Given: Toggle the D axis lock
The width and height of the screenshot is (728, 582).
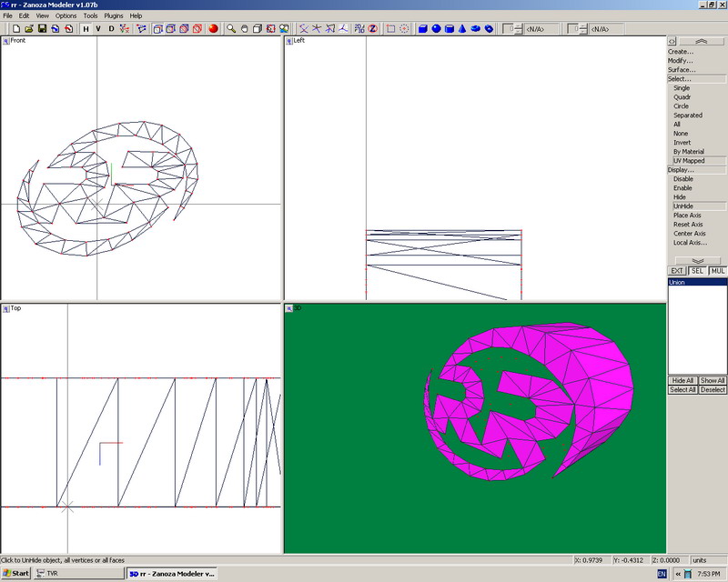Looking at the screenshot, I should tap(111, 29).
